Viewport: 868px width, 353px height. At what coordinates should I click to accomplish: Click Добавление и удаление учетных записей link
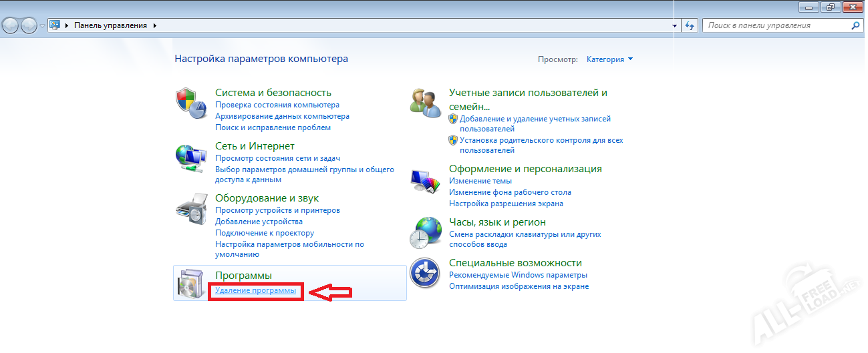coord(535,123)
